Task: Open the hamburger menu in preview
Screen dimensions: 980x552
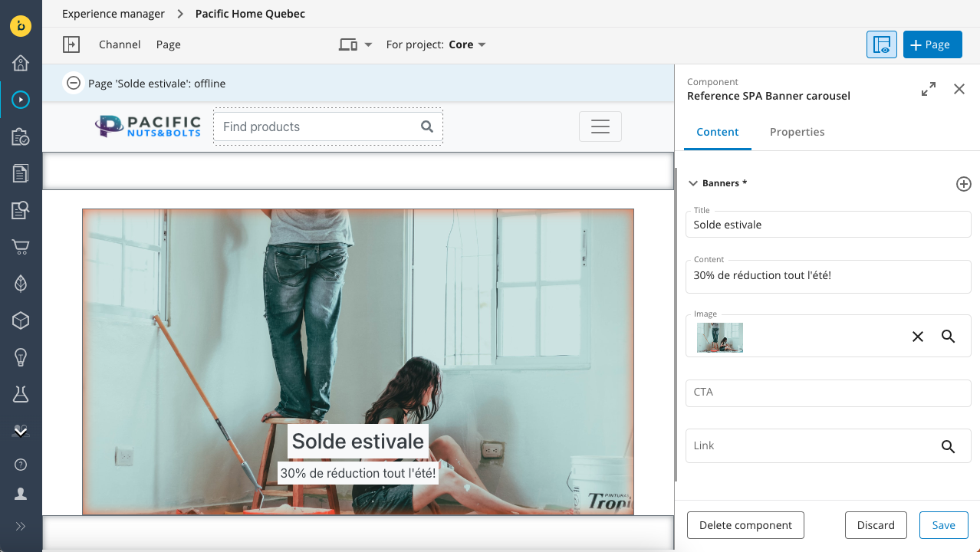Action: pyautogui.click(x=600, y=127)
